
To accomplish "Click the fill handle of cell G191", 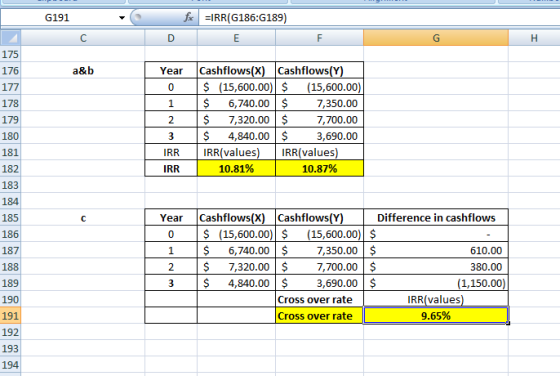I will tap(508, 323).
